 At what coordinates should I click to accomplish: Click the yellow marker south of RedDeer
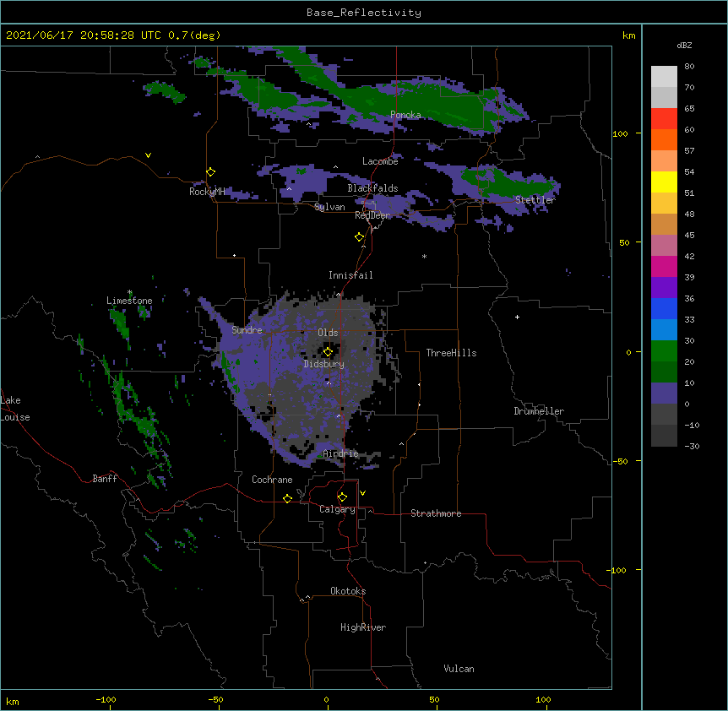pos(360,237)
